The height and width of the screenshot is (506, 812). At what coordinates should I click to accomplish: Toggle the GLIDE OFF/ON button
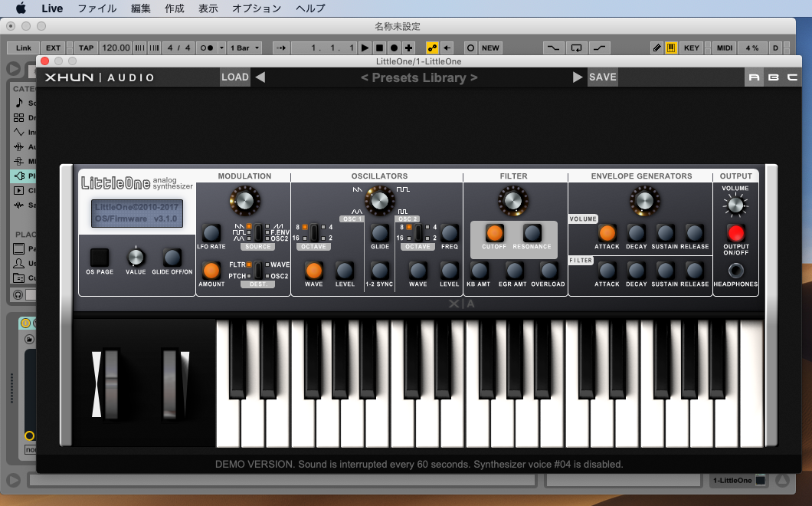(172, 257)
